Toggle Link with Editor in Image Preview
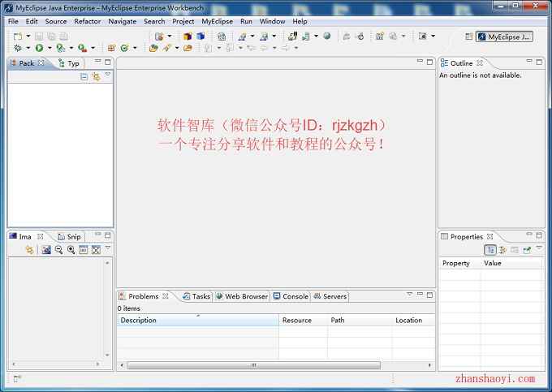The width and height of the screenshot is (552, 392). click(29, 250)
